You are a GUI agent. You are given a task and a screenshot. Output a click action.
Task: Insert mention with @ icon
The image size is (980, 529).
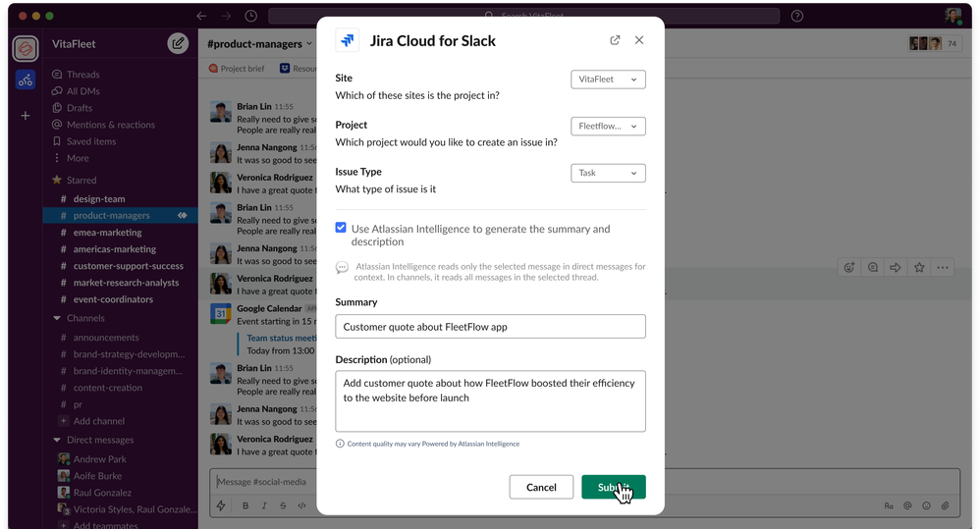tap(907, 505)
